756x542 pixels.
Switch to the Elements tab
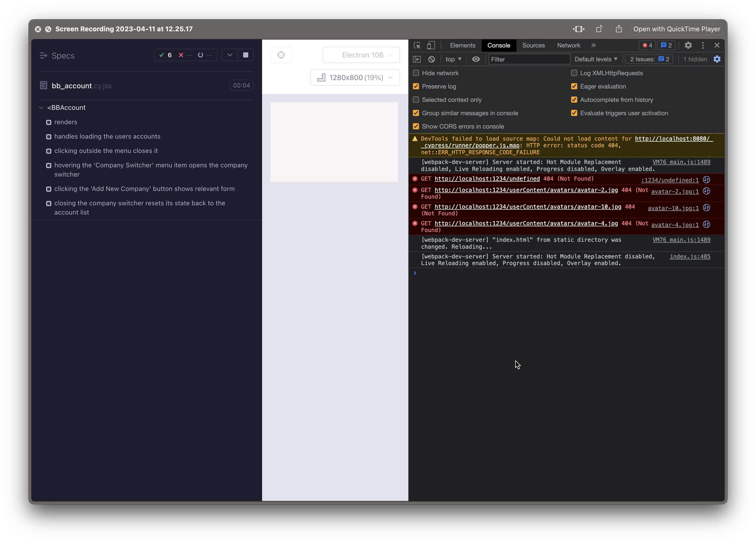pyautogui.click(x=462, y=45)
